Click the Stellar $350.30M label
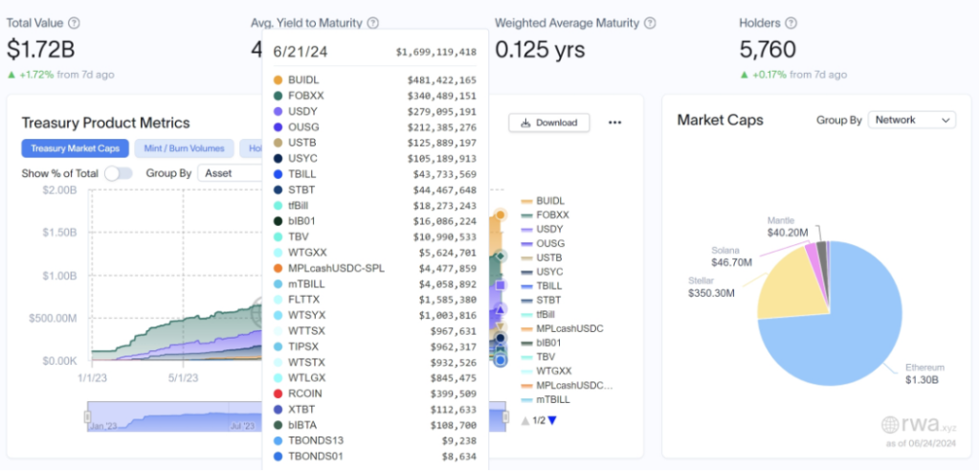The width and height of the screenshot is (980, 471). pyautogui.click(x=712, y=286)
